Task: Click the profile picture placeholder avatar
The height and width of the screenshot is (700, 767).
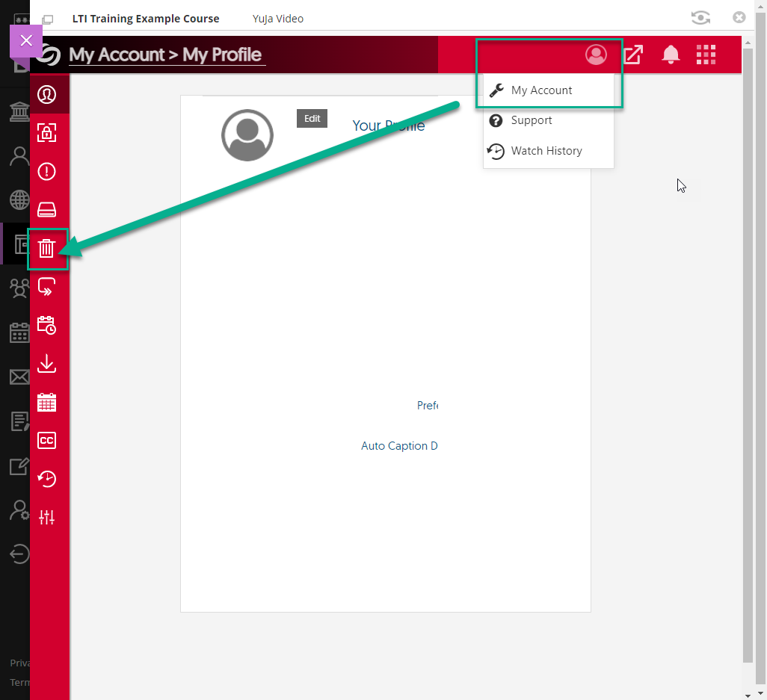Action: coord(247,135)
